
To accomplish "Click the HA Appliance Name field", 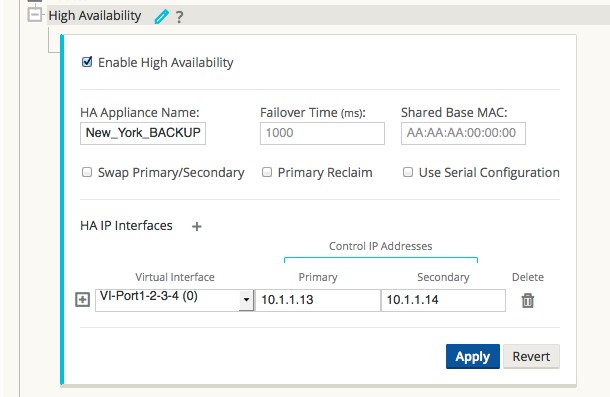I will point(143,133).
